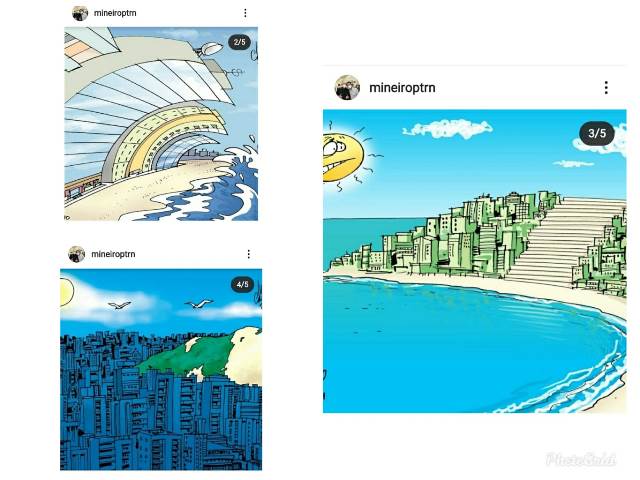Click the splashing wave in the 2/5 image
The height and width of the screenshot is (480, 640).
click(x=229, y=180)
